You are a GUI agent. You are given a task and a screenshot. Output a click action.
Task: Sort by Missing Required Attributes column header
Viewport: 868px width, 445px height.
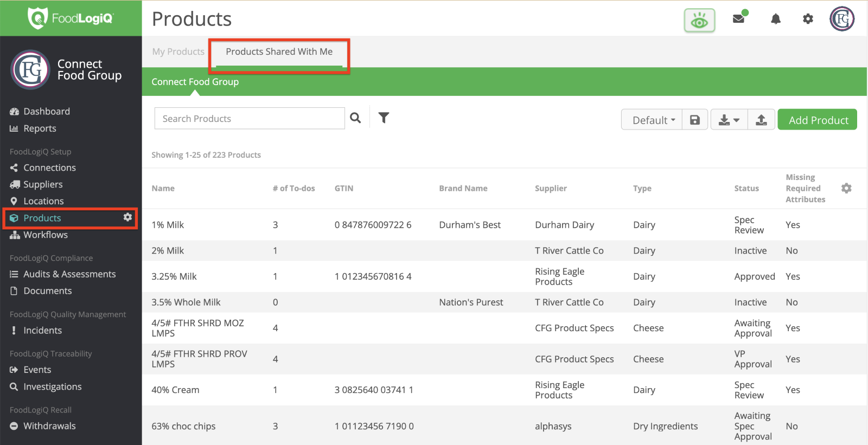pyautogui.click(x=806, y=188)
